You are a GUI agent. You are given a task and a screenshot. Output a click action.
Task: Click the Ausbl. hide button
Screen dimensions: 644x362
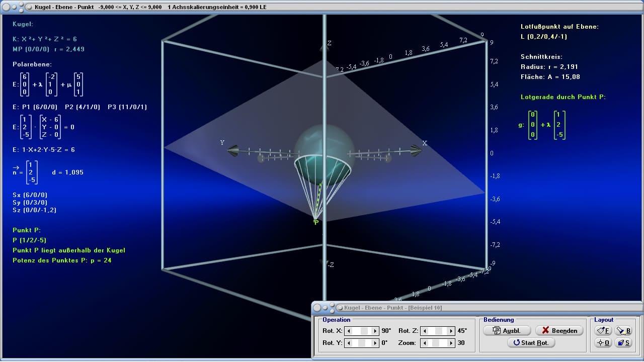pyautogui.click(x=508, y=330)
